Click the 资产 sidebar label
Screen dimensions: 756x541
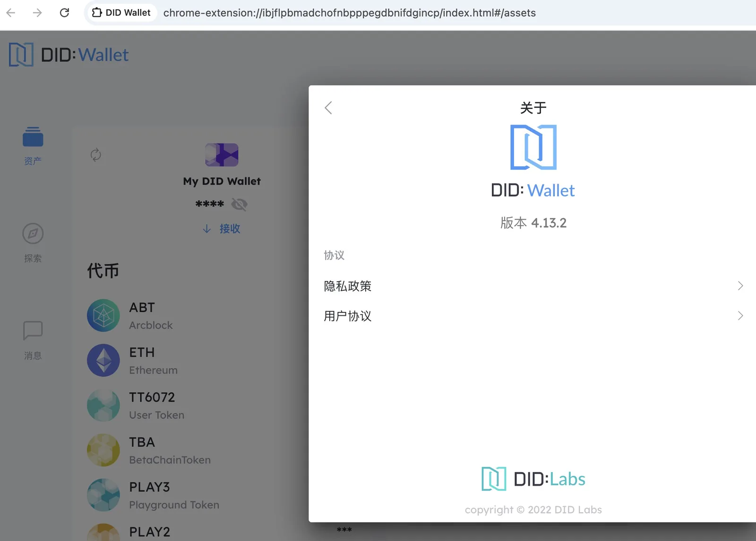[x=33, y=161]
